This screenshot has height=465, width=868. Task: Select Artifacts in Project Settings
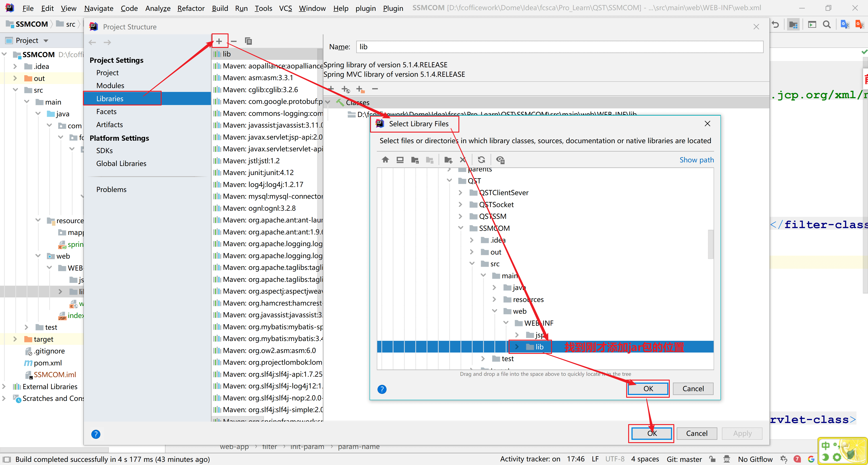(109, 125)
